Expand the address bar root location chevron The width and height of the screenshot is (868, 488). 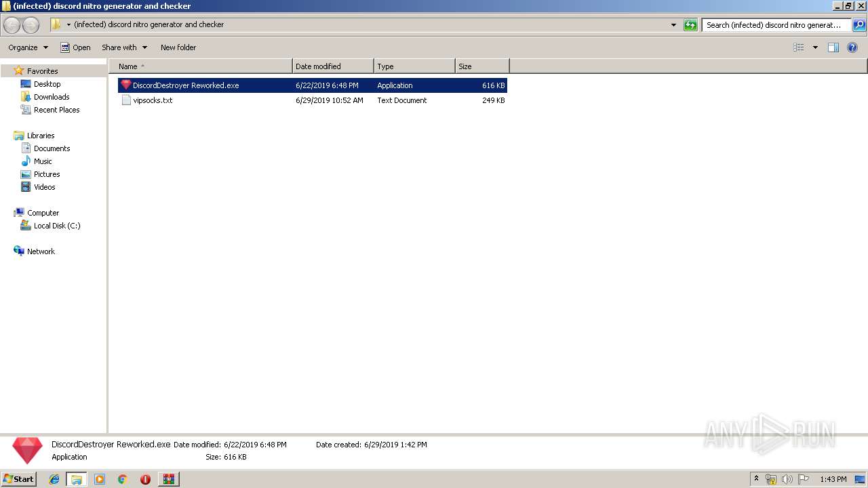point(68,25)
